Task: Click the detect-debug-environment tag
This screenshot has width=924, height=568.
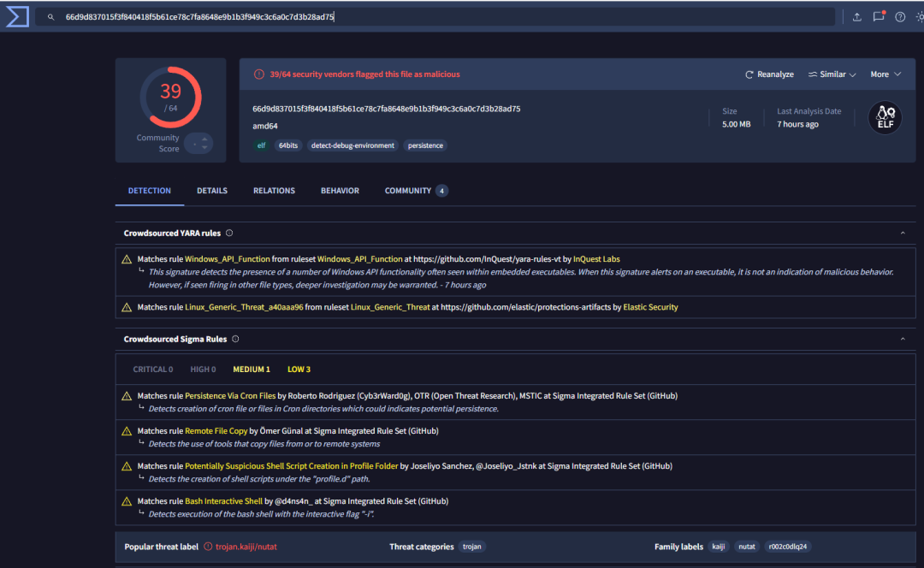Action: (352, 145)
